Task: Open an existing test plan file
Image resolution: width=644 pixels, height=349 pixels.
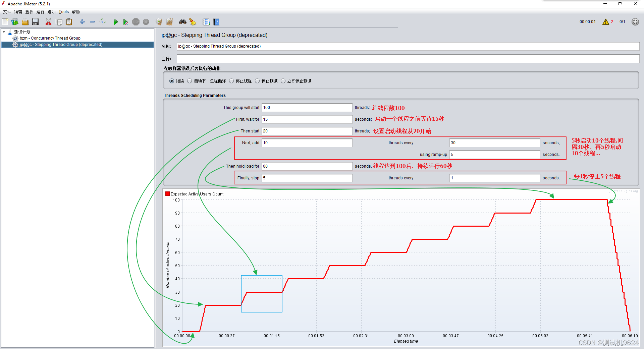Action: (x=25, y=22)
